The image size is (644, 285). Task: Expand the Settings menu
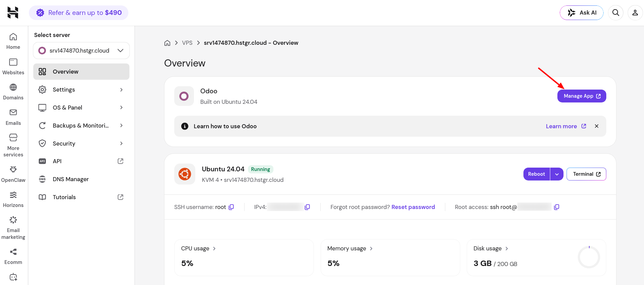(x=81, y=90)
